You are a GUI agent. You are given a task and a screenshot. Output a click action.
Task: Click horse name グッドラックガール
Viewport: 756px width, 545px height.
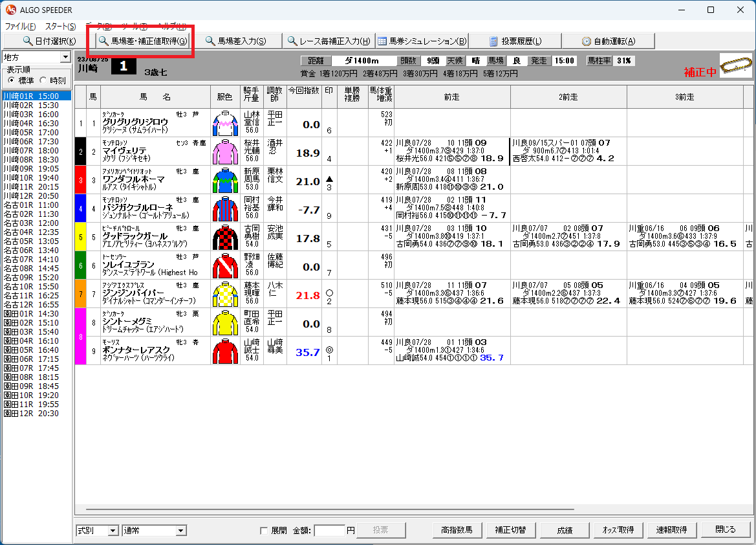[x=135, y=236]
